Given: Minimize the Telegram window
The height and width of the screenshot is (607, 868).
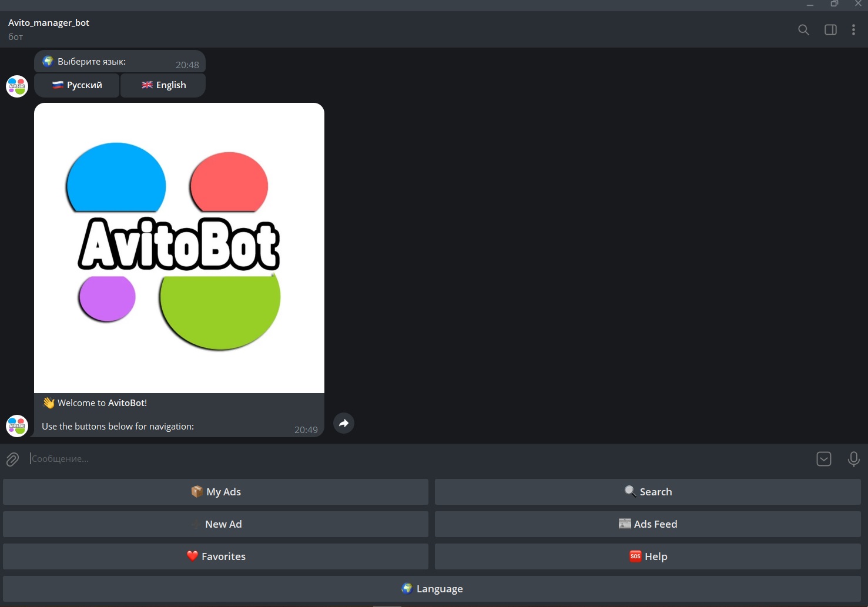Looking at the screenshot, I should tap(810, 5).
